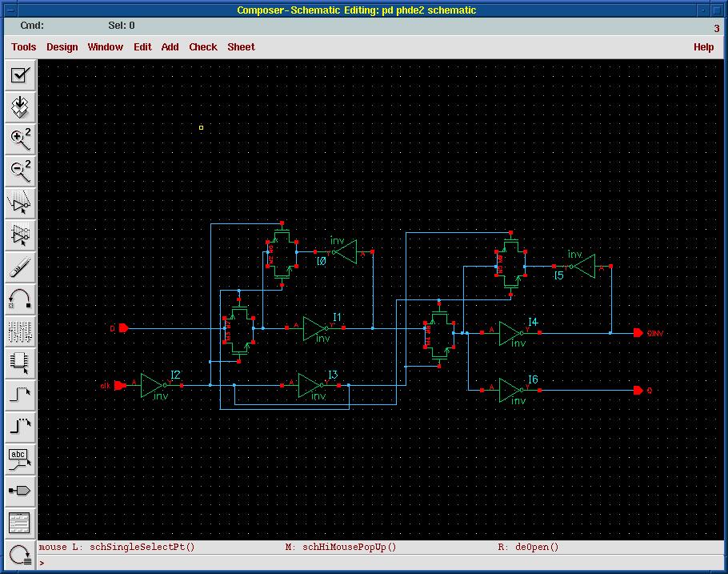Click the Repeat command icon

(x=19, y=553)
